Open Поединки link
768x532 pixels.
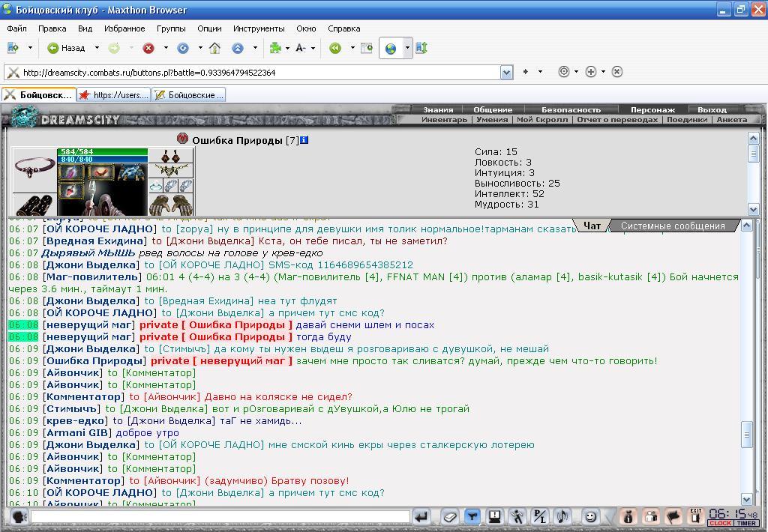[x=687, y=119]
